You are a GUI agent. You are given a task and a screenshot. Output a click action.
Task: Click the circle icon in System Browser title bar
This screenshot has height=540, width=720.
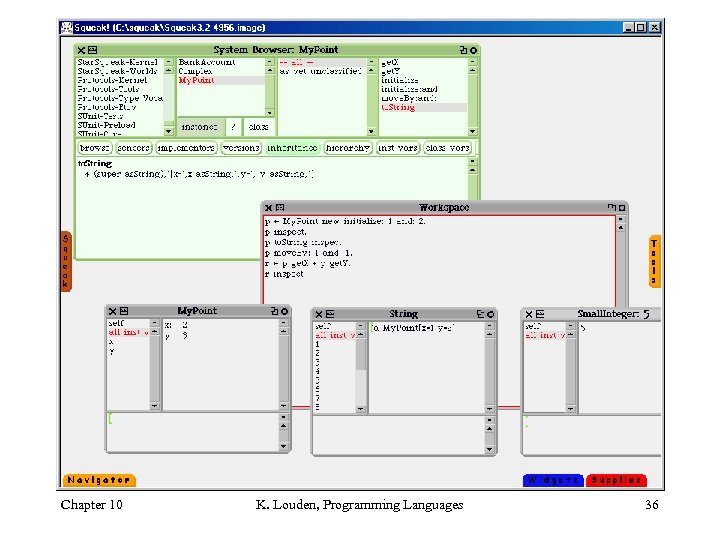coord(473,50)
